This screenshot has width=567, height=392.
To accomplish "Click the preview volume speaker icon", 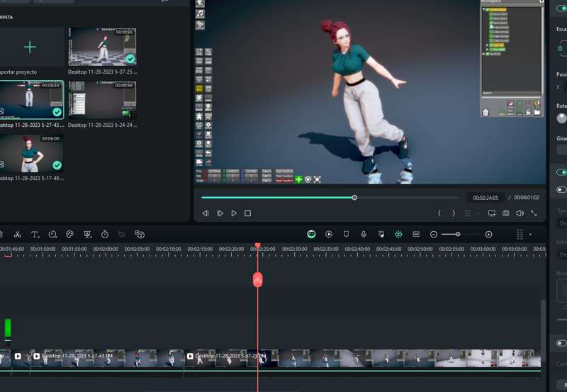I will pos(520,213).
